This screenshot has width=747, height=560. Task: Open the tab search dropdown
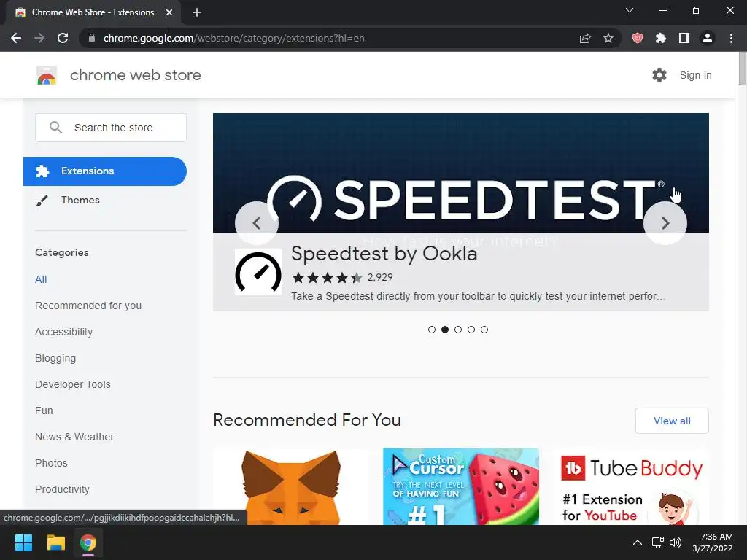pyautogui.click(x=630, y=10)
